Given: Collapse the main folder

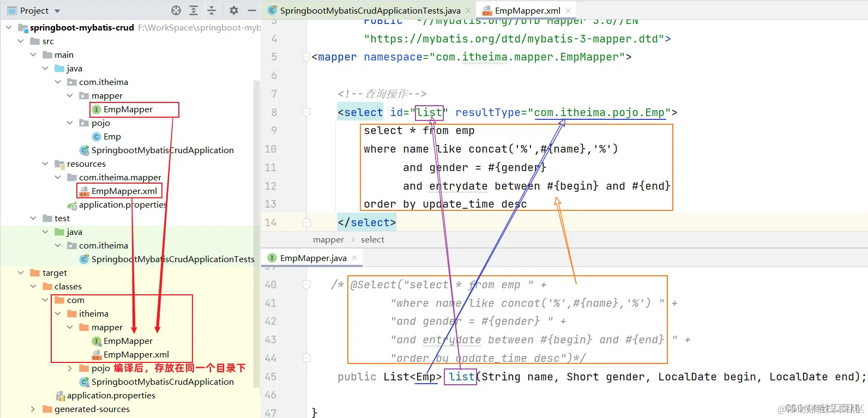Looking at the screenshot, I should (x=33, y=54).
